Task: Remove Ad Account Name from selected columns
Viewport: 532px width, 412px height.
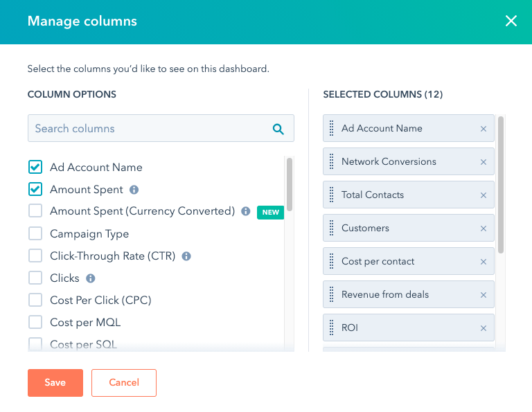Action: click(x=484, y=129)
